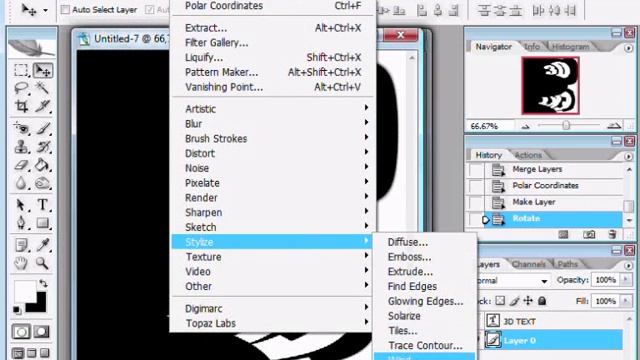Viewport: 640px width, 360px height.
Task: Toggle snapshot box beside Polar Coordinates
Action: 476,186
